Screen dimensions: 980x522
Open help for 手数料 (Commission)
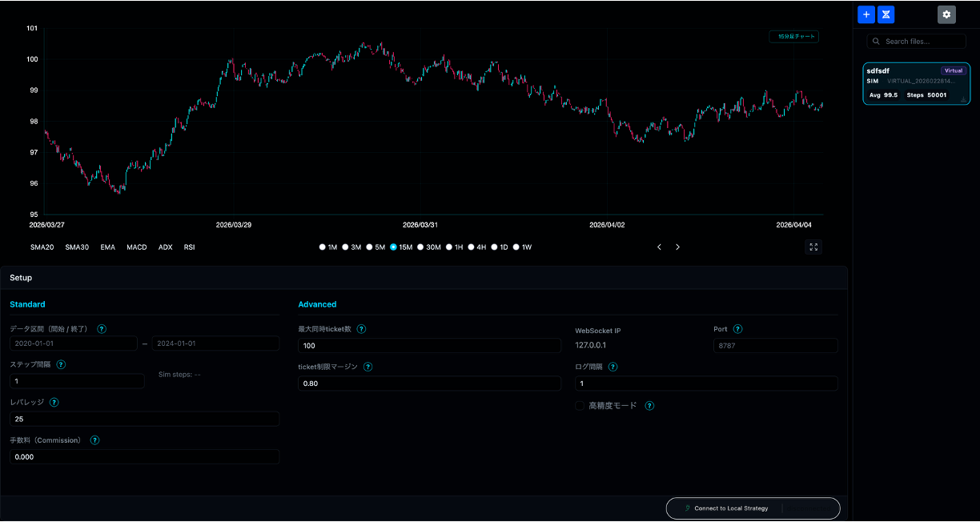(94, 440)
